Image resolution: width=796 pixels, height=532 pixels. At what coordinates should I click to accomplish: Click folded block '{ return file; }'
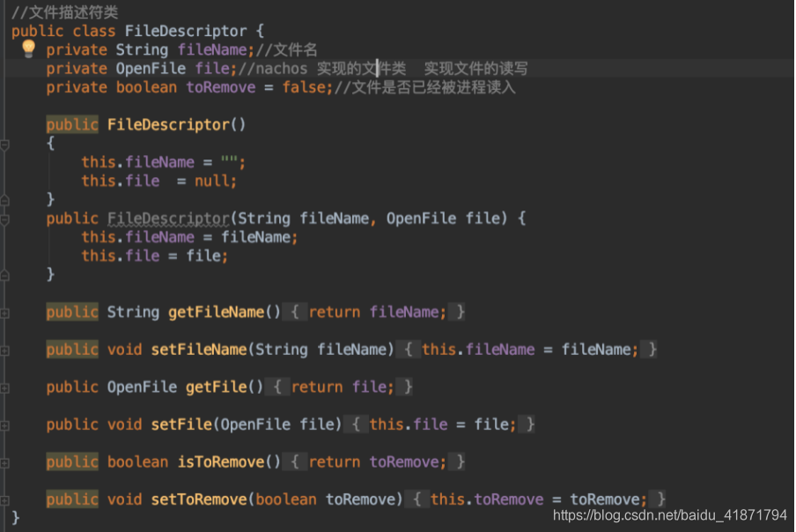340,387
